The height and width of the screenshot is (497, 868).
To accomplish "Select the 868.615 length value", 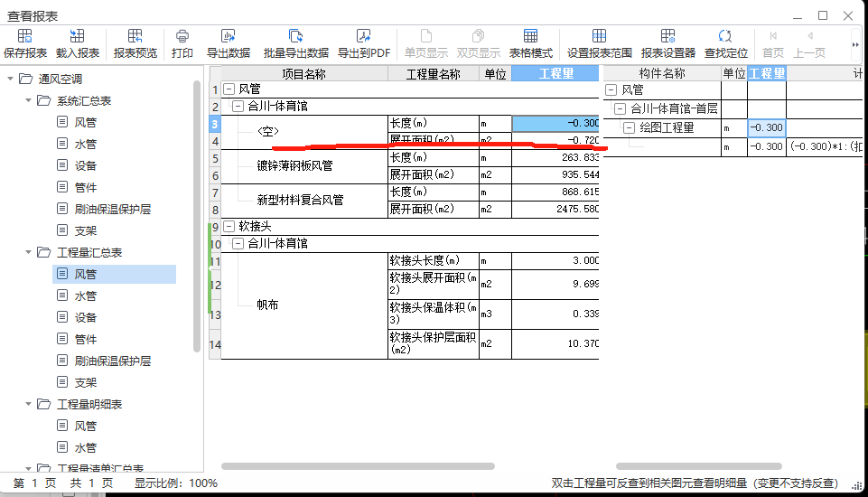I will [x=555, y=192].
